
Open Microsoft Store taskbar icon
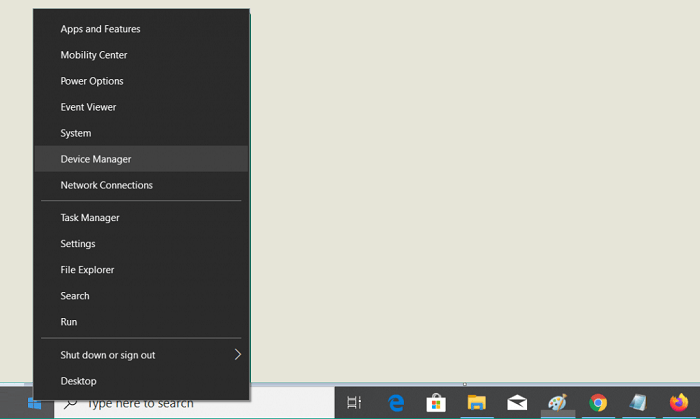click(x=436, y=403)
